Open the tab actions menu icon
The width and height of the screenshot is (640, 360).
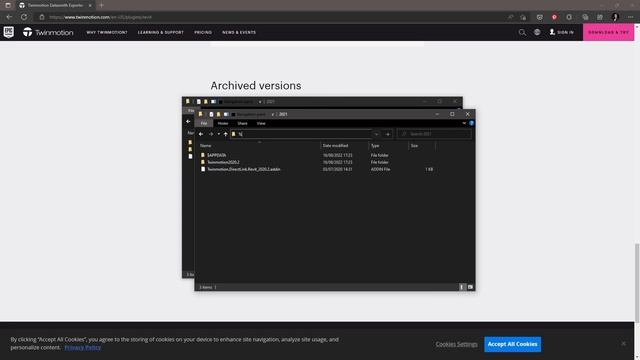pos(8,5)
